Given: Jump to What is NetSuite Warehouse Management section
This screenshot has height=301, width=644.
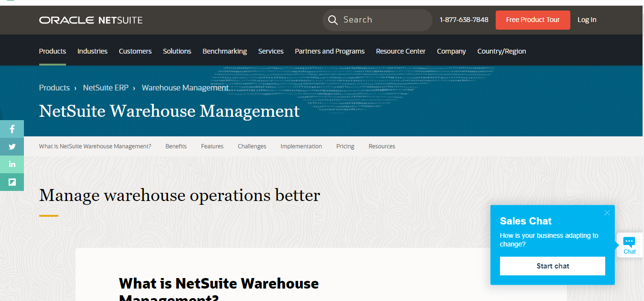Looking at the screenshot, I should tap(95, 146).
